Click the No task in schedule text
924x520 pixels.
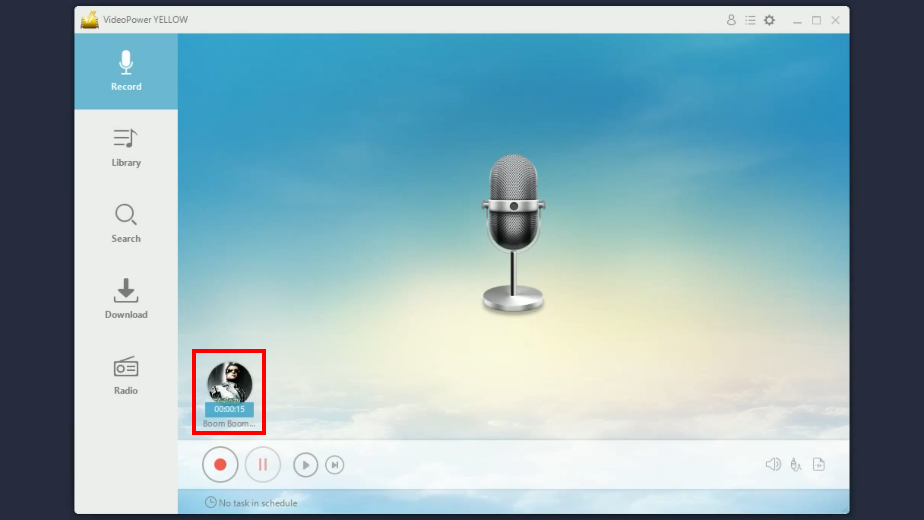coord(258,503)
